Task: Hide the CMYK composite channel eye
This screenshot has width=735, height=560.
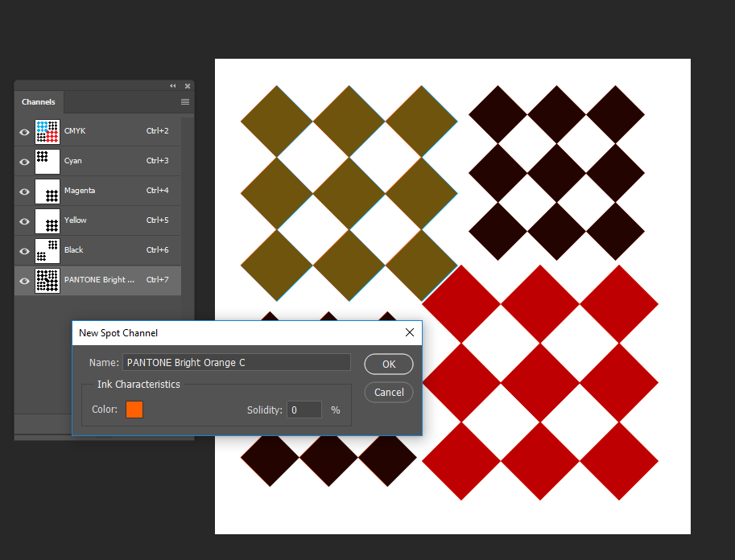Action: click(24, 132)
